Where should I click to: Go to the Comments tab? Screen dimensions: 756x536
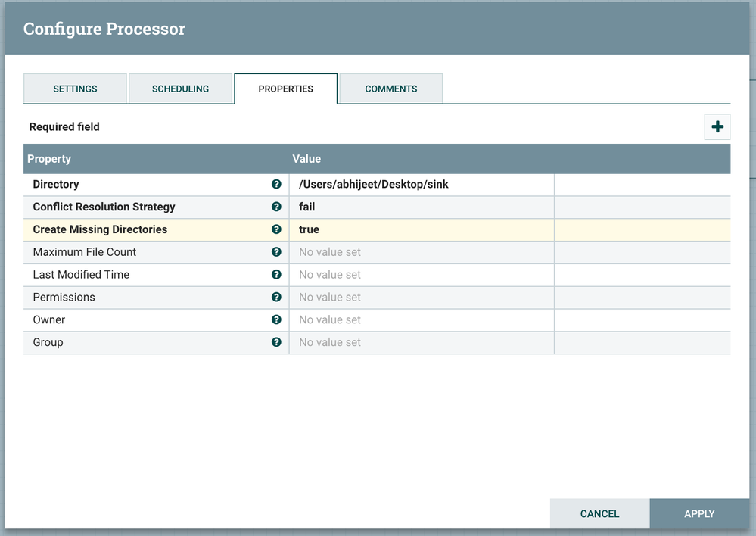[x=390, y=89]
